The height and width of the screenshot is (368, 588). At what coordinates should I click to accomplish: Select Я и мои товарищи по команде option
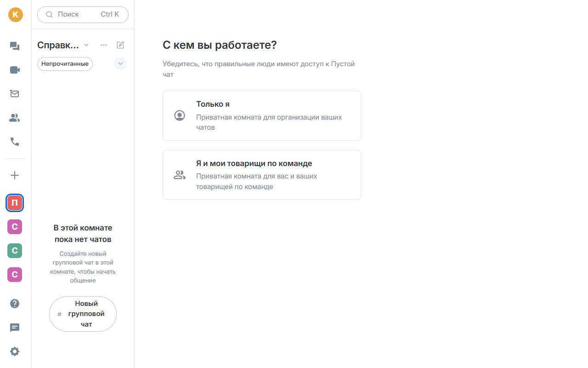pos(262,175)
